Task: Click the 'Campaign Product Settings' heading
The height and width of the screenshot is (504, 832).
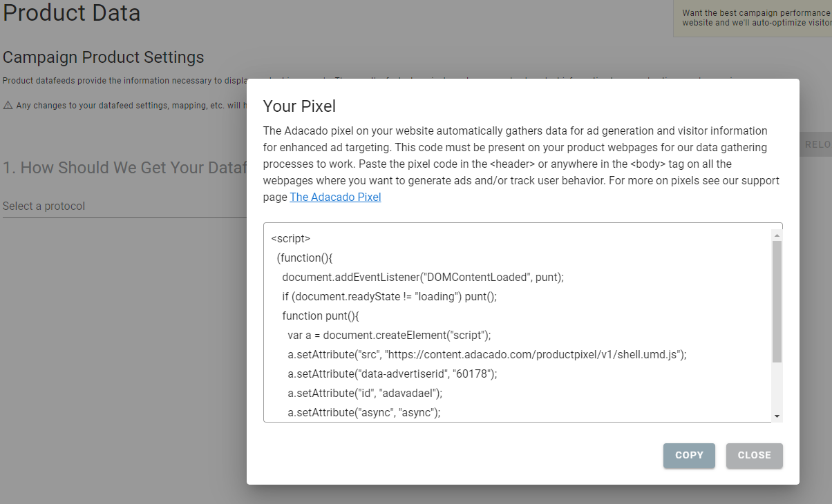Action: (104, 57)
